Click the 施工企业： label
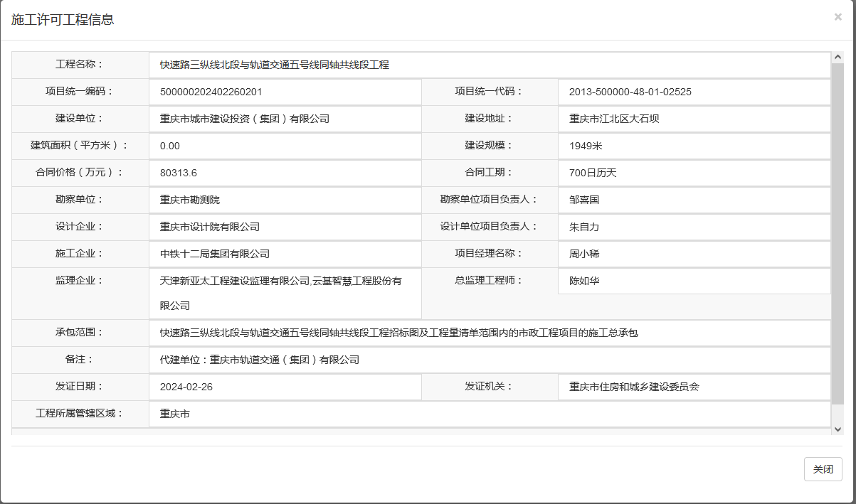Image resolution: width=856 pixels, height=504 pixels. (x=80, y=253)
